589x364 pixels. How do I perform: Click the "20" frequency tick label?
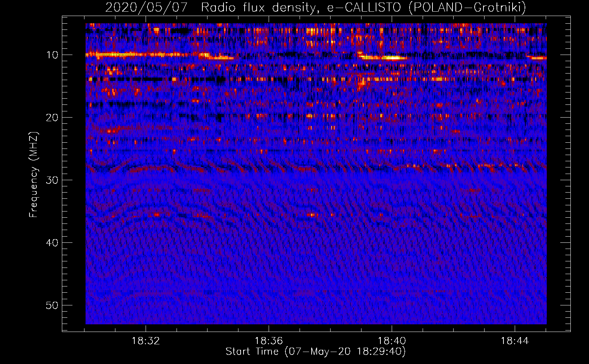pyautogui.click(x=52, y=118)
